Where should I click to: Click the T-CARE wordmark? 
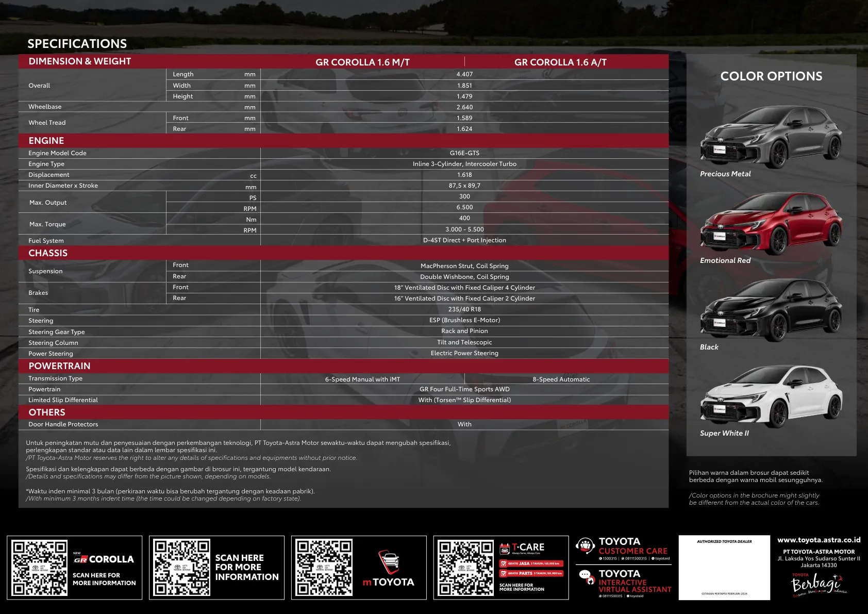pos(528,547)
